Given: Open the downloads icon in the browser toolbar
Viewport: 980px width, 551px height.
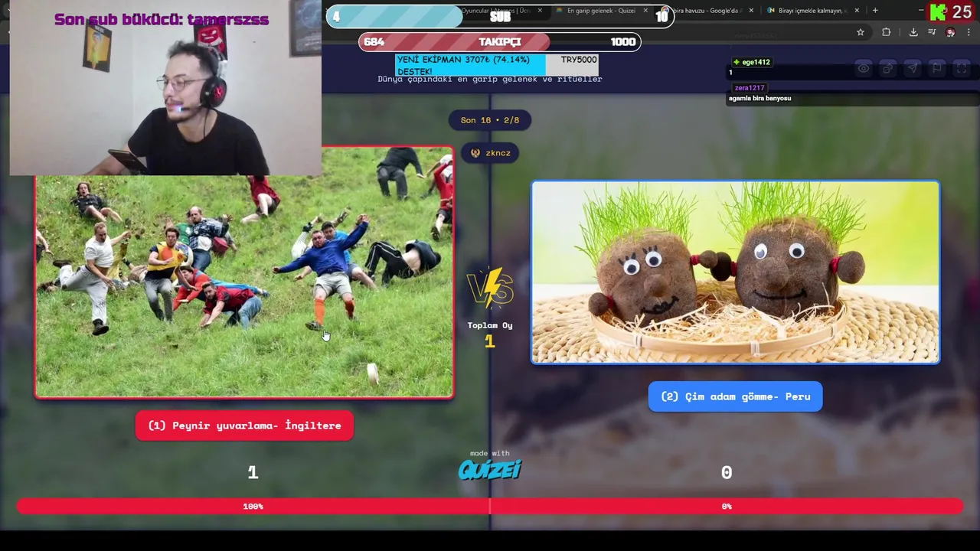Looking at the screenshot, I should point(913,32).
